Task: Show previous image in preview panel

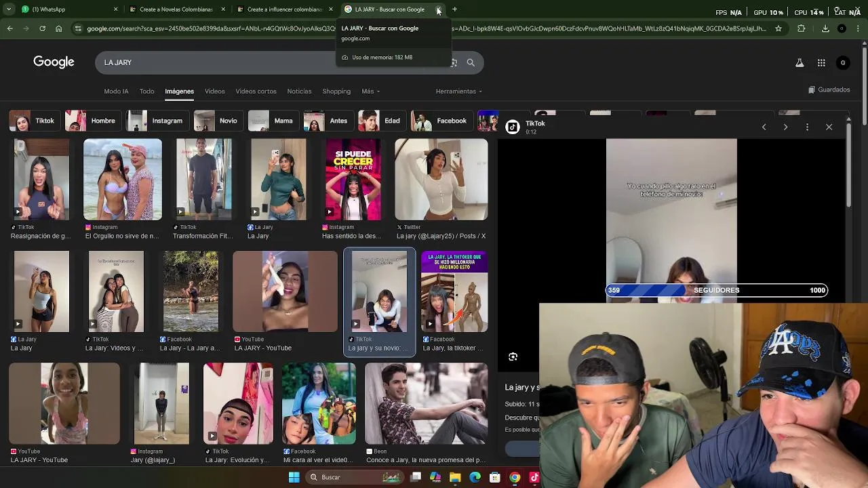Action: pyautogui.click(x=764, y=127)
